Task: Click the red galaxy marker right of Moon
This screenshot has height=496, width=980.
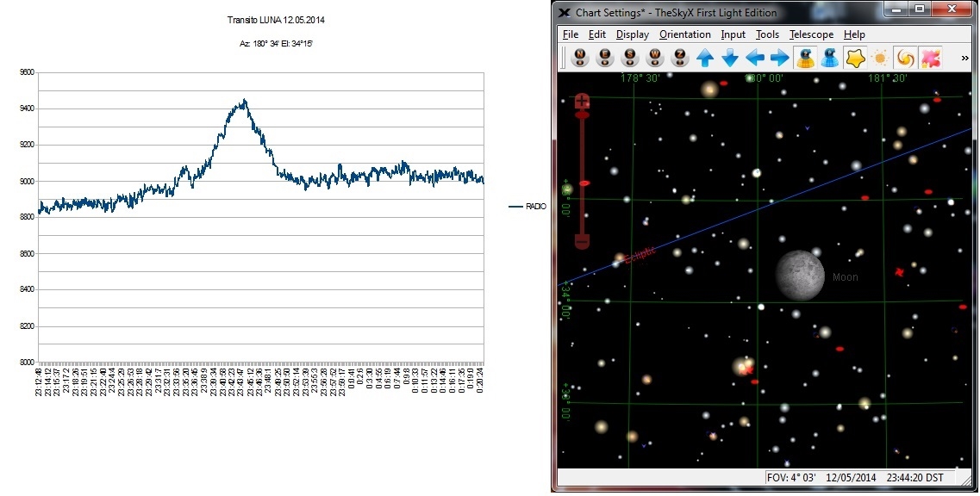Action: 899,272
